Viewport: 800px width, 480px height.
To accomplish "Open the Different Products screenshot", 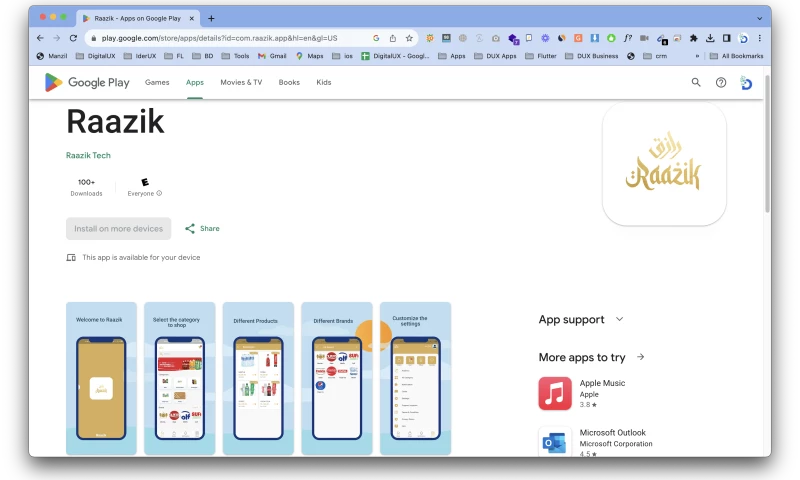I will click(x=258, y=378).
